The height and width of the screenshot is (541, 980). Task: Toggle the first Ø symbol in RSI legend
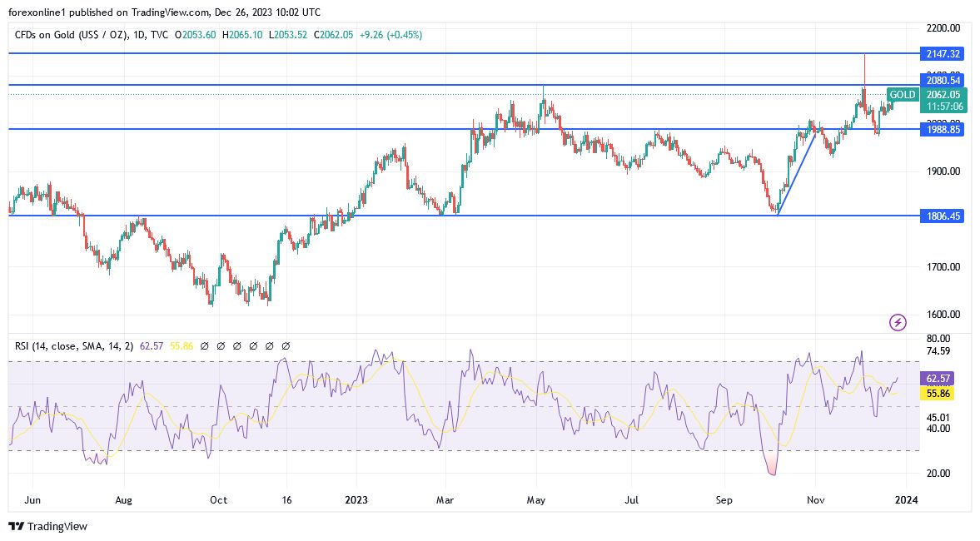[x=205, y=345]
